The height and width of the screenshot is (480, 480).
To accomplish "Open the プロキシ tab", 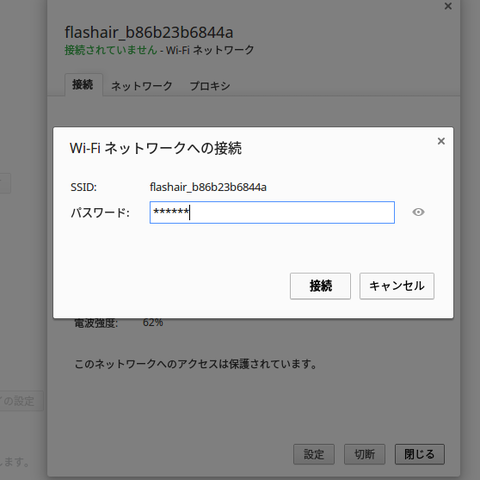I will coord(210,86).
